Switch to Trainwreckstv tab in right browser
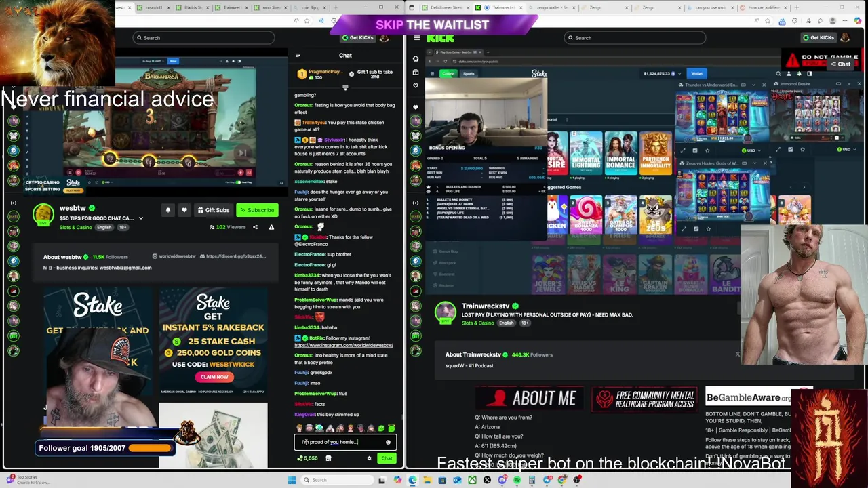 (x=499, y=7)
